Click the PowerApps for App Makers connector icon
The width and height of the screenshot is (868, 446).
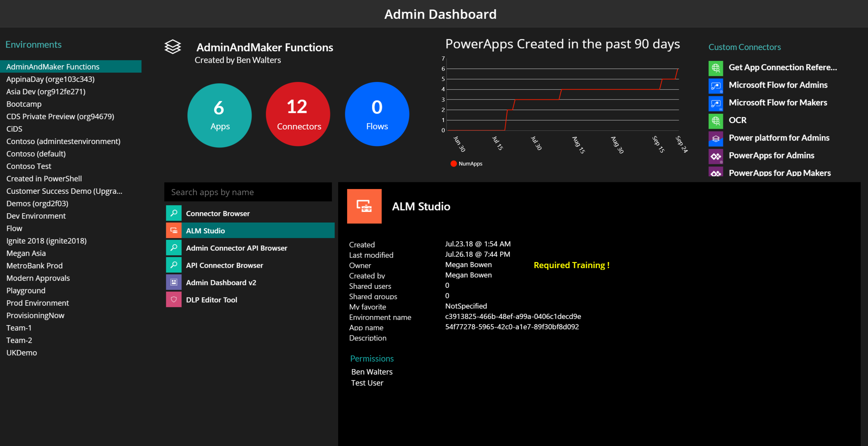click(x=716, y=172)
